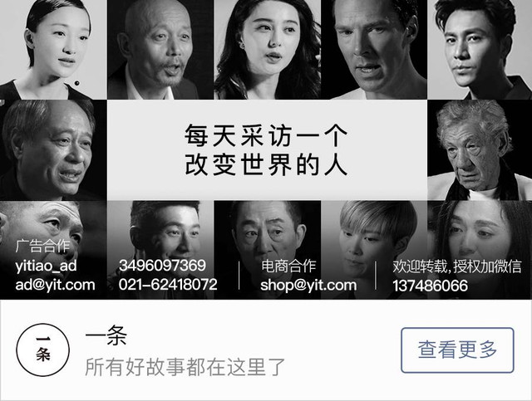The width and height of the screenshot is (532, 401).
Task: Select the 一条 account name title
Action: (106, 335)
